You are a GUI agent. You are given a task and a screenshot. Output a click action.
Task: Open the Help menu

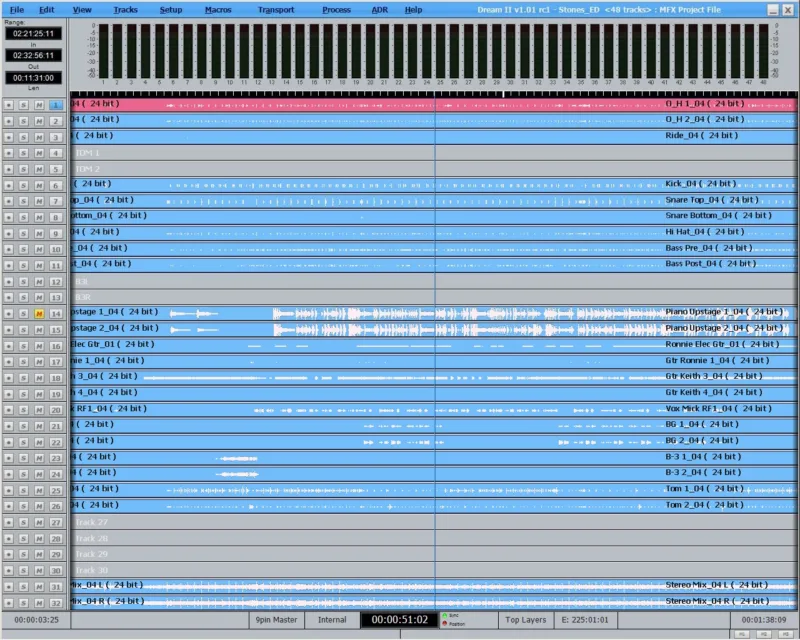coord(413,10)
